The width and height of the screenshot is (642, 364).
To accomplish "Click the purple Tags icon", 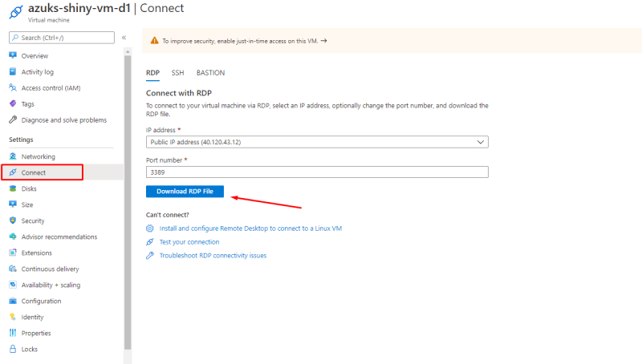I will [13, 103].
